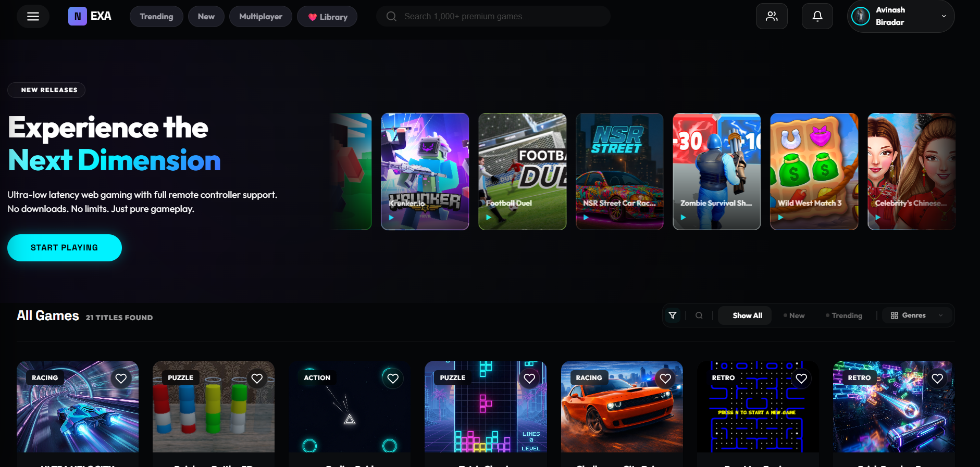Open the Football Duel thumbnail
980x467 pixels.
(x=523, y=171)
